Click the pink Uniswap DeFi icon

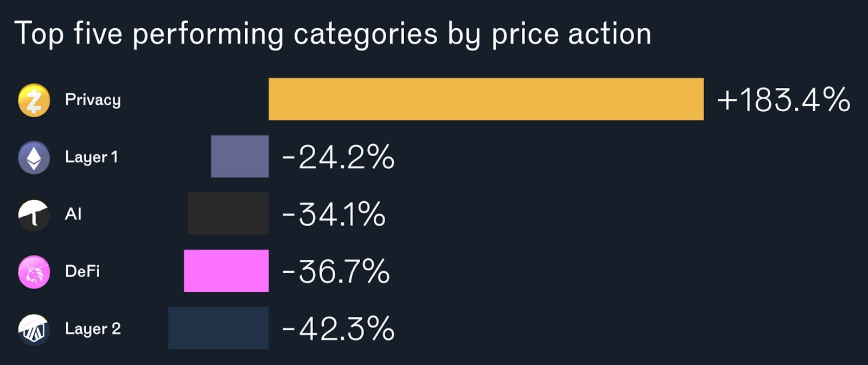[x=34, y=272]
